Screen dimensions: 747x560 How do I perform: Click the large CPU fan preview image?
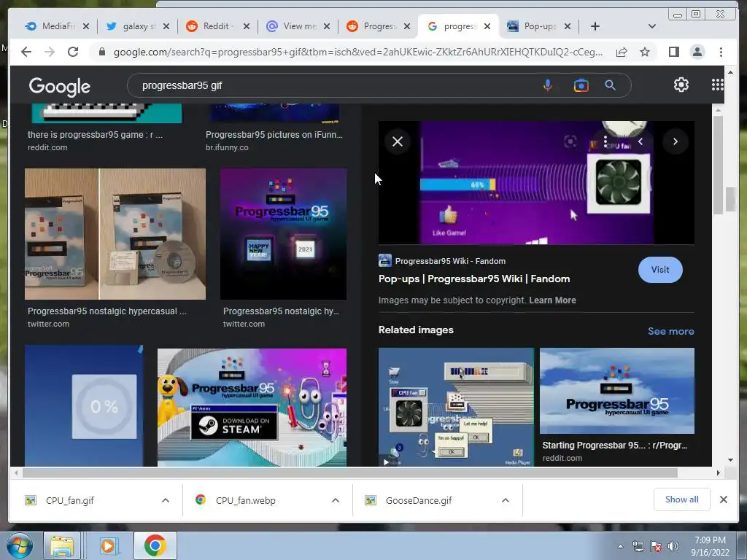point(536,183)
